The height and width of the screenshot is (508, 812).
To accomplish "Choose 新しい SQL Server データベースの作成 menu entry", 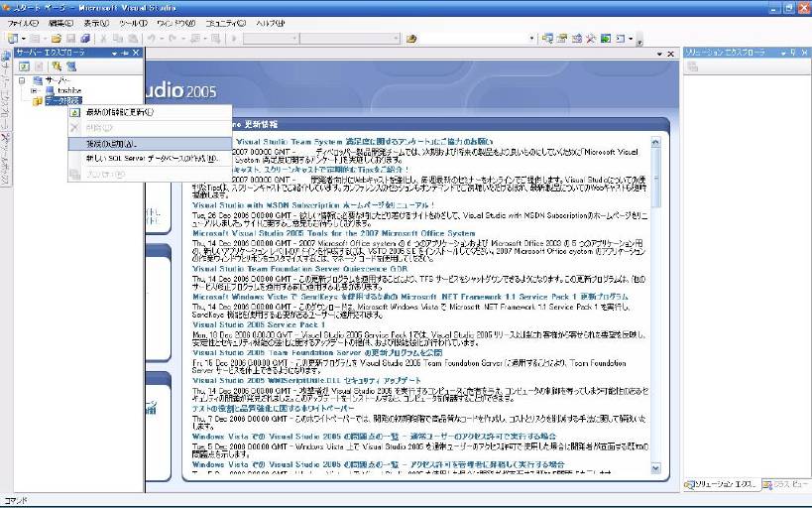I will click(150, 159).
